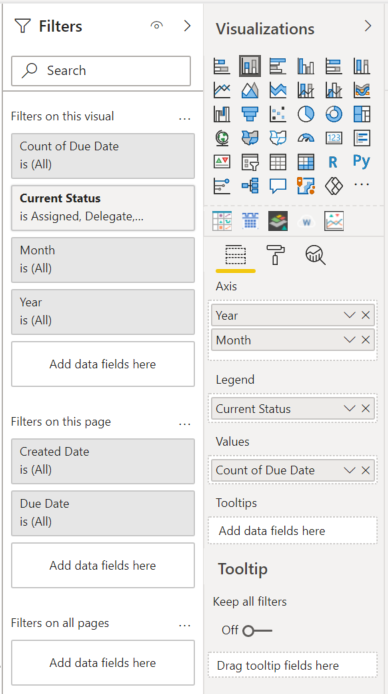
Task: Open Count of Due Date dropdown in Values
Action: [350, 470]
